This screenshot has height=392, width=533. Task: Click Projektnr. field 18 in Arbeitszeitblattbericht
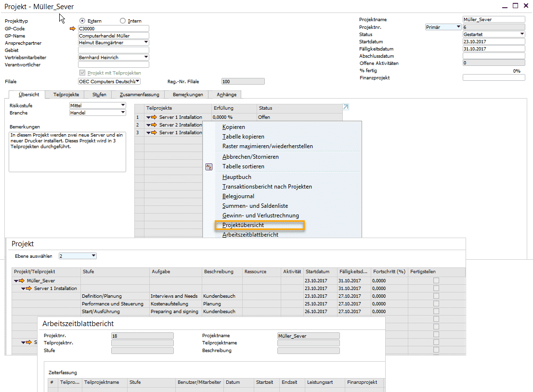pyautogui.click(x=143, y=336)
